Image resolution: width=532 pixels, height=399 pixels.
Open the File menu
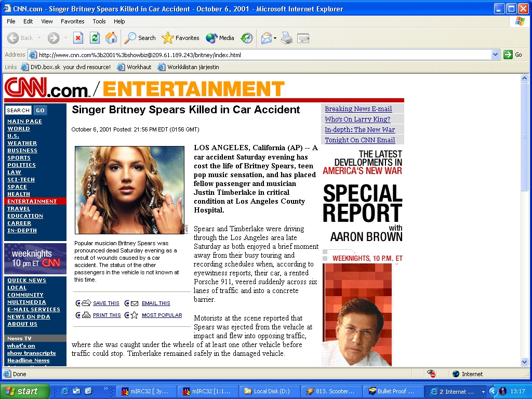pos(11,21)
